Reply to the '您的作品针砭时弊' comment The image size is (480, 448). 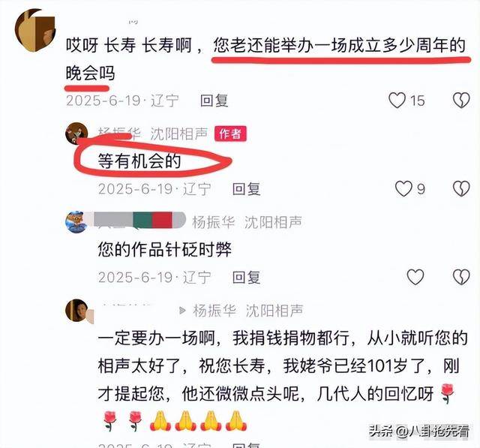(246, 278)
